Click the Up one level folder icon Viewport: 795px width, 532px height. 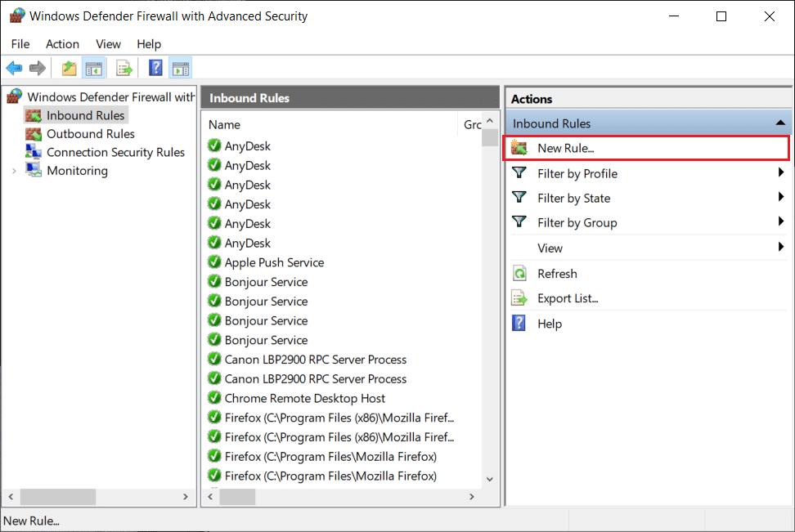pyautogui.click(x=70, y=69)
